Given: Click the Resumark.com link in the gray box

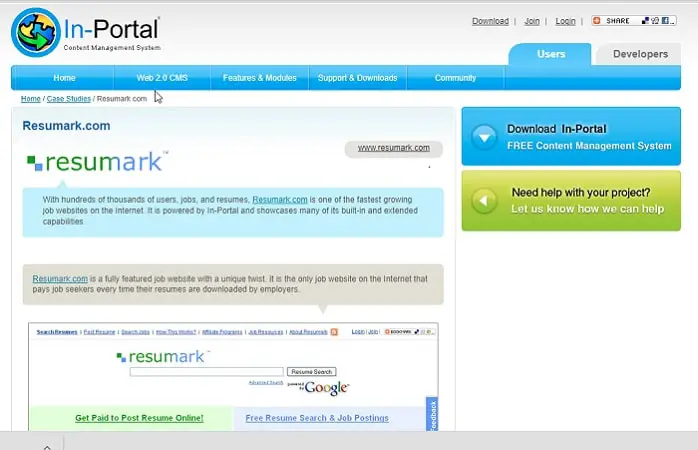Looking at the screenshot, I should coord(60,279).
